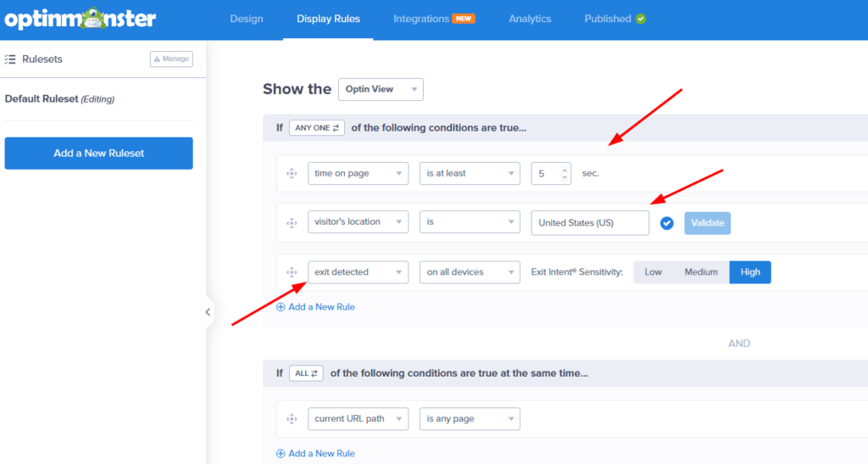
Task: Set exit intent sensitivity to Low
Action: (x=653, y=272)
